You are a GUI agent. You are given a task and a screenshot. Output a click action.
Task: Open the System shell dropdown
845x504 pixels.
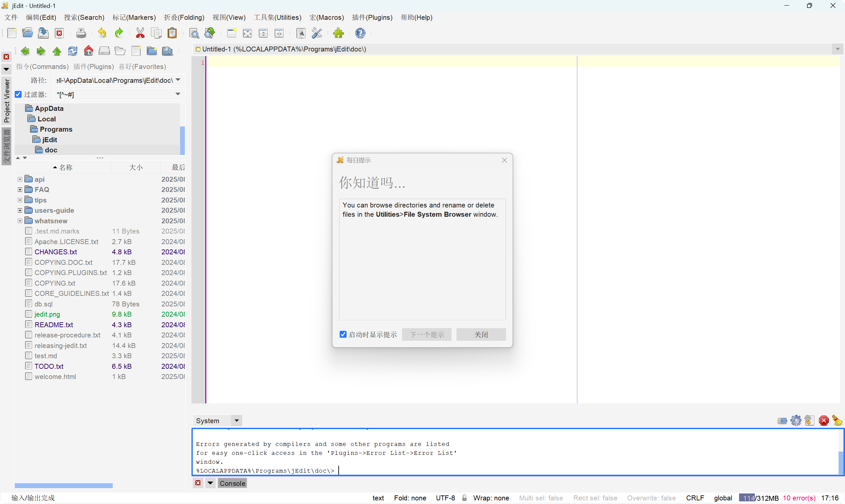point(236,421)
